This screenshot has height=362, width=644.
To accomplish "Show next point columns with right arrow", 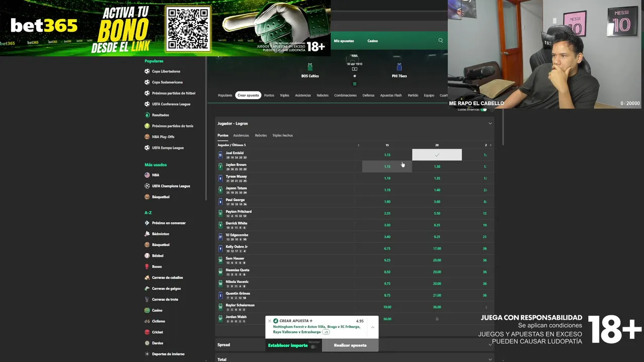I will (491, 145).
